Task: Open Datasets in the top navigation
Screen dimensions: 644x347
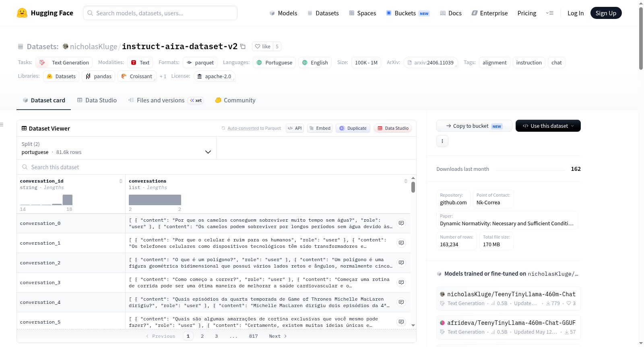Action: 323,13
